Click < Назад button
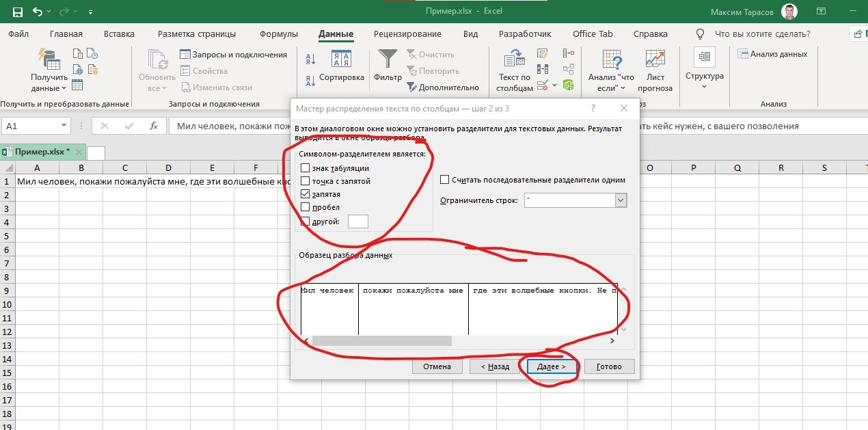The height and width of the screenshot is (430, 868). coord(495,366)
